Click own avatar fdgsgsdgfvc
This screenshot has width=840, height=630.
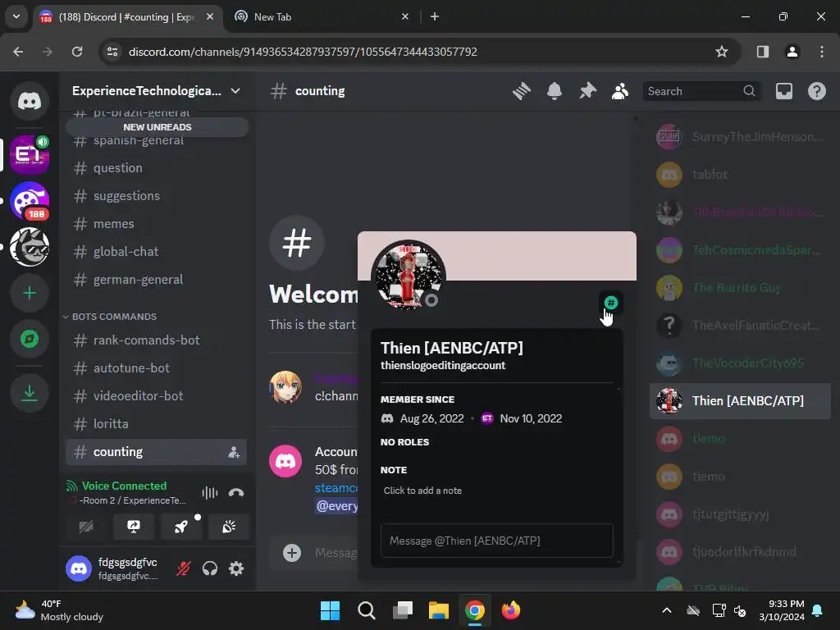click(79, 568)
